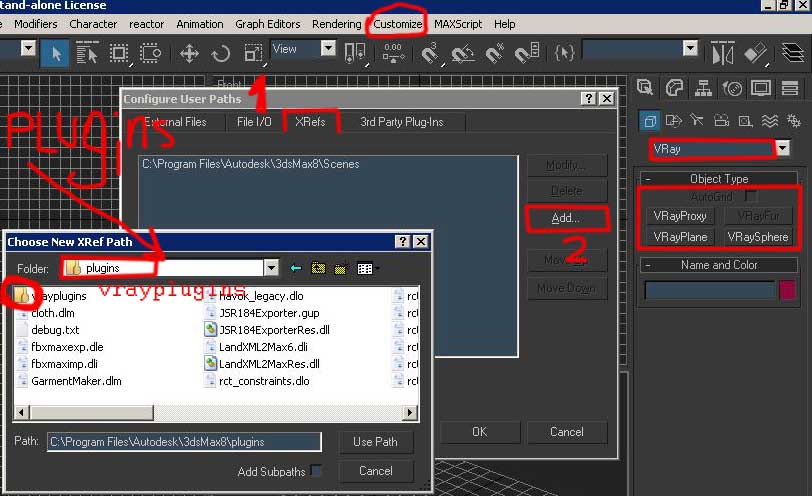Viewport: 812px width, 496px height.
Task: Open the VRay object category dropdown
Action: click(782, 149)
